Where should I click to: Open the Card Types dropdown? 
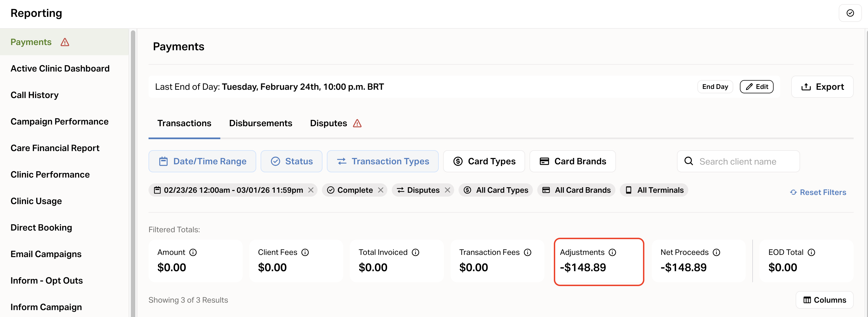(484, 161)
